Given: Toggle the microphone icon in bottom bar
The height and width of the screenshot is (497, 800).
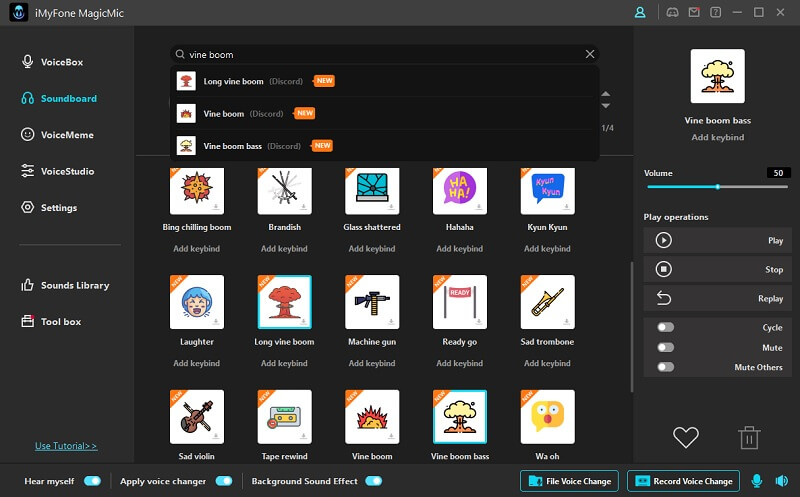Looking at the screenshot, I should point(757,481).
